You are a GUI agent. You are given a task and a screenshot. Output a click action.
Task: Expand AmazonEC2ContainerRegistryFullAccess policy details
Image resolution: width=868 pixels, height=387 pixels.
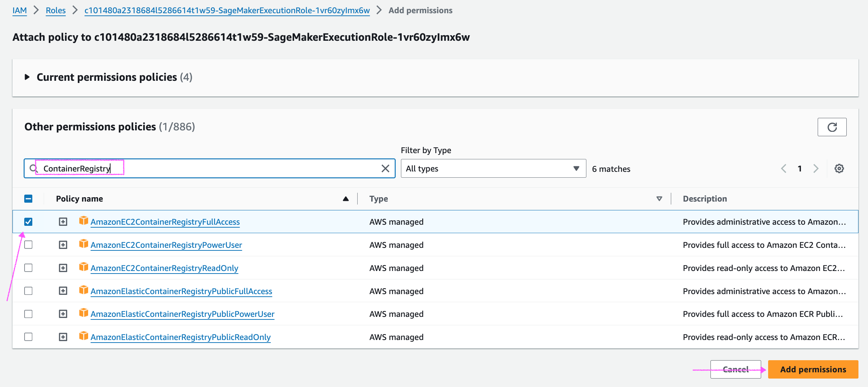point(63,222)
